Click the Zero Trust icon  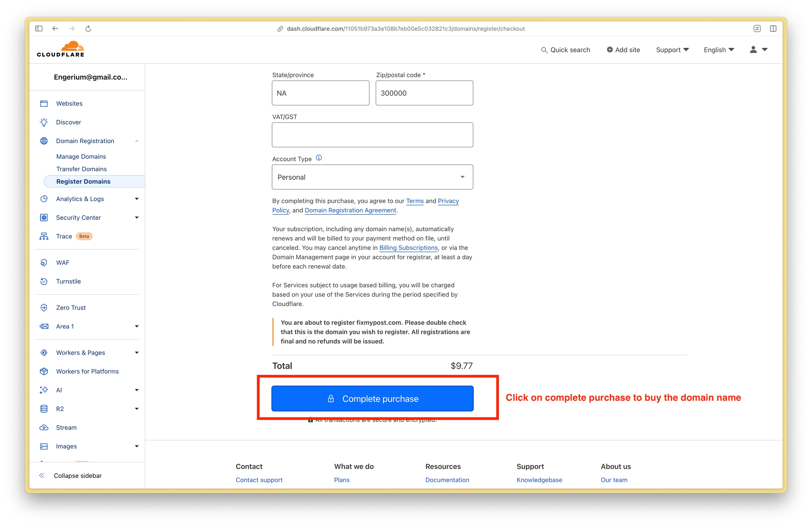point(44,307)
